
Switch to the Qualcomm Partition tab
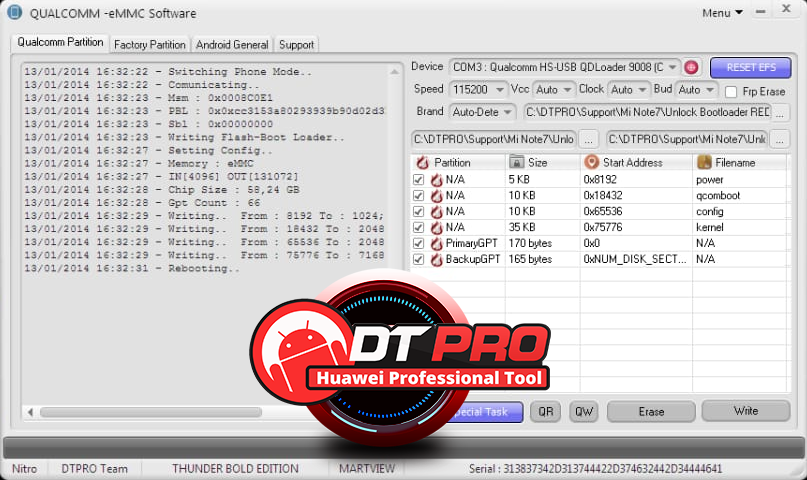tap(60, 42)
